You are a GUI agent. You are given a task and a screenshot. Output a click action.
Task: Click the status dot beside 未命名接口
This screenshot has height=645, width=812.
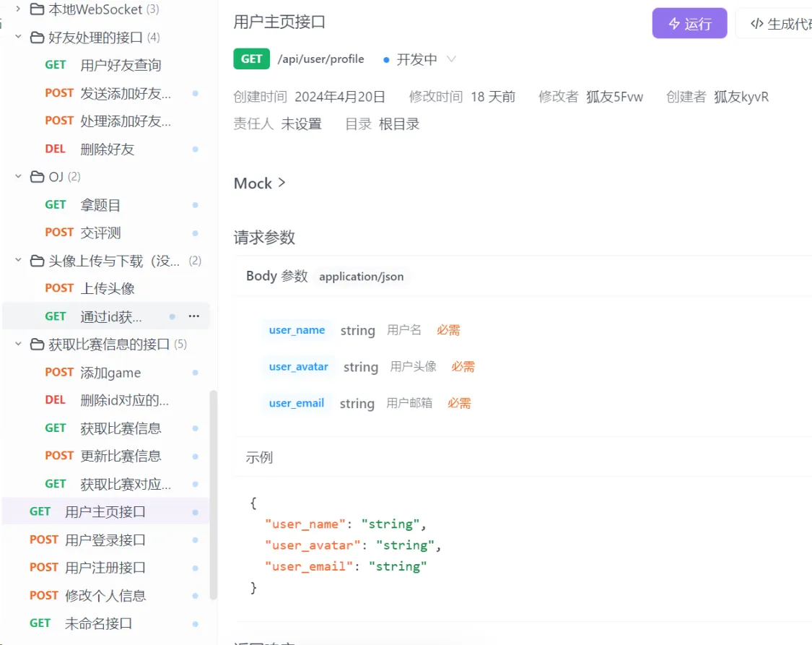[195, 624]
